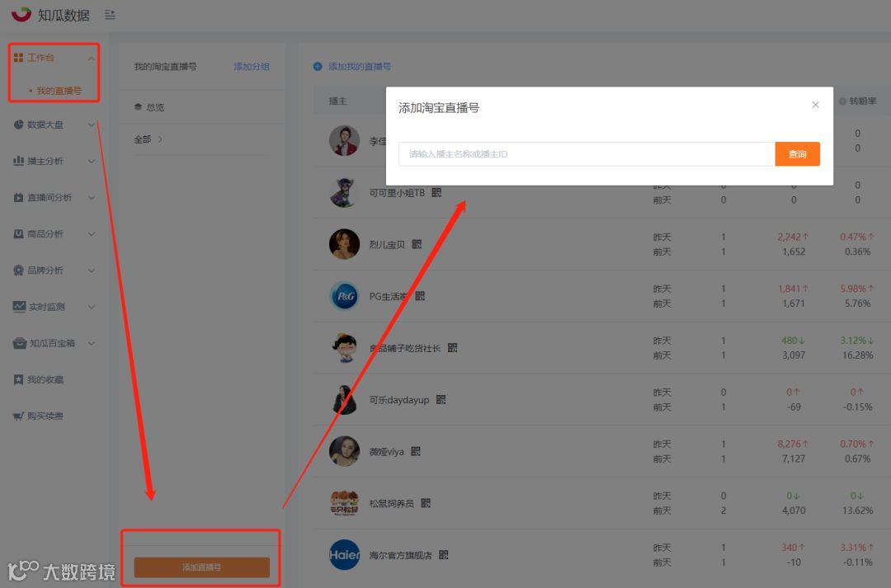Click the 2,242 value in 烈儿宝贝 row
Viewport: 891px width, 588px height.
[790, 237]
